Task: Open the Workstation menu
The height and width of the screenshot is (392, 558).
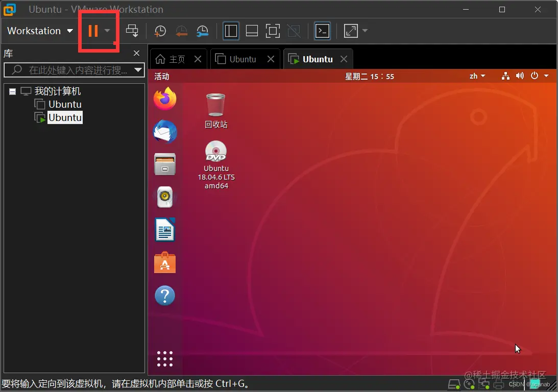Action: point(40,31)
